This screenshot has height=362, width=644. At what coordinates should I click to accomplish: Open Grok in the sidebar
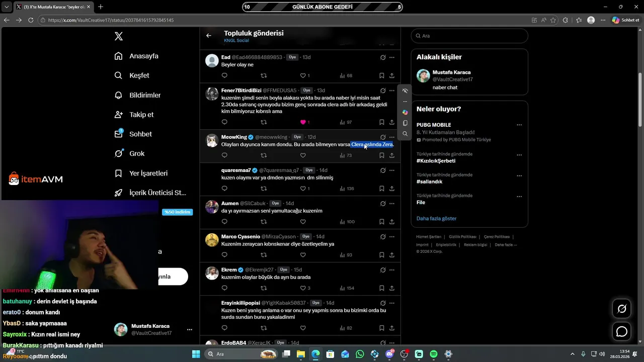click(130, 153)
